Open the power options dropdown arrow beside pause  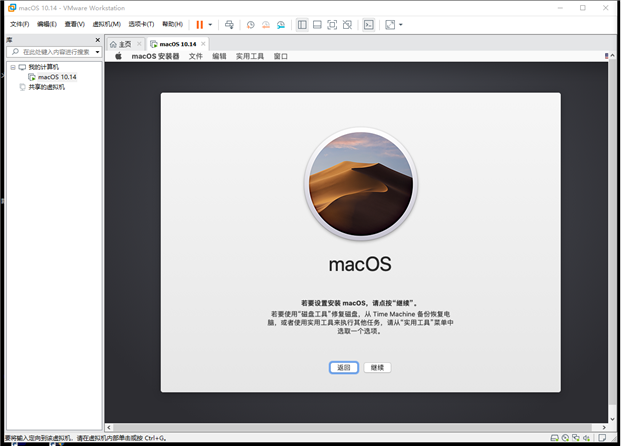[x=210, y=25]
